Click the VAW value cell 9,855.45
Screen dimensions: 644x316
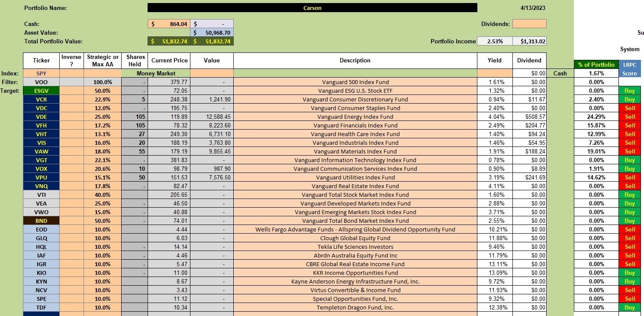pyautogui.click(x=212, y=151)
